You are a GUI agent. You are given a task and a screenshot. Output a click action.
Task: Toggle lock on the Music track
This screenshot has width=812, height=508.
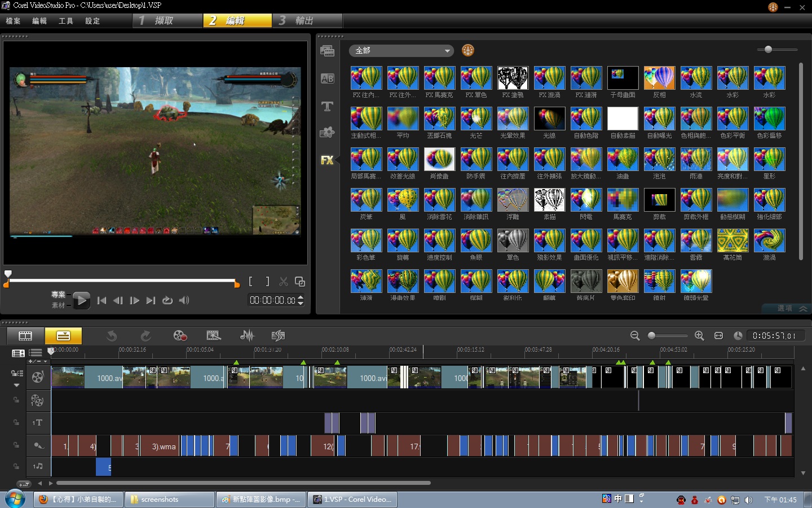tap(16, 466)
